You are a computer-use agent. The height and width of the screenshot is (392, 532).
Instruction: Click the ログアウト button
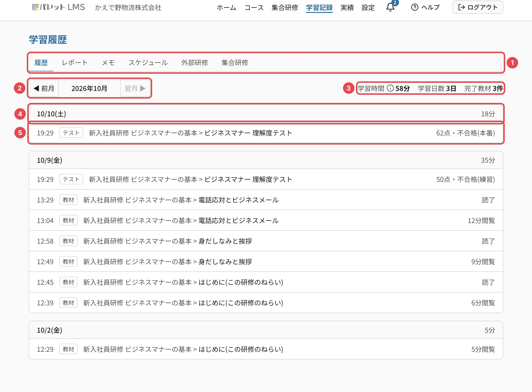pos(478,7)
